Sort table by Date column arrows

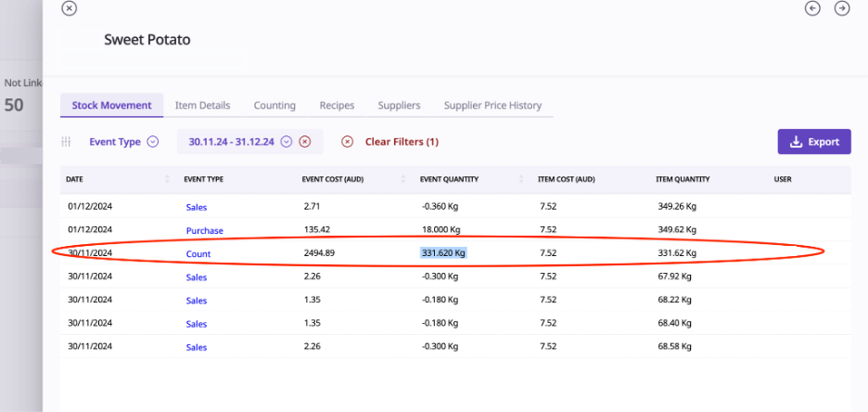(x=167, y=179)
